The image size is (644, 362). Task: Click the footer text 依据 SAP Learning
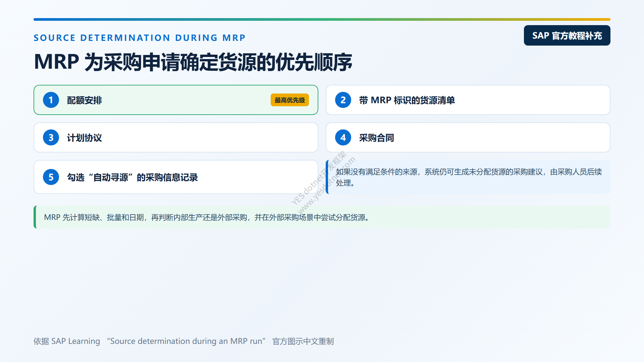[183, 341]
